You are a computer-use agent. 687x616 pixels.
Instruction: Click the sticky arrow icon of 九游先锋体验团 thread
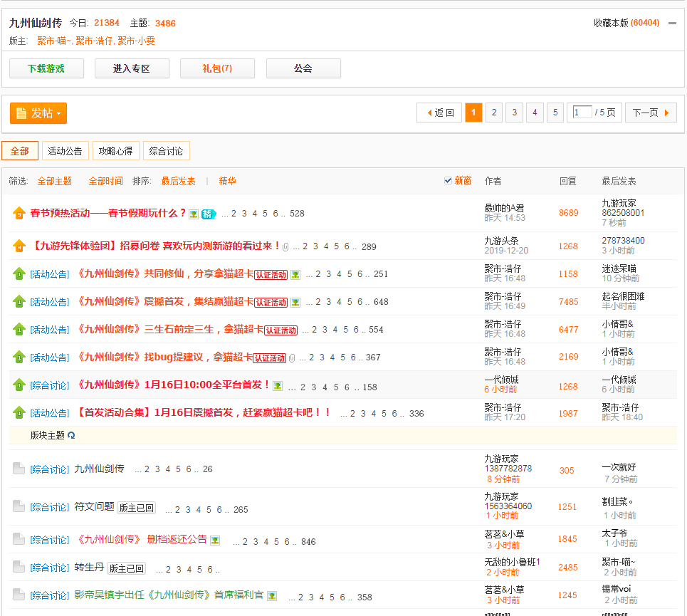tap(19, 246)
